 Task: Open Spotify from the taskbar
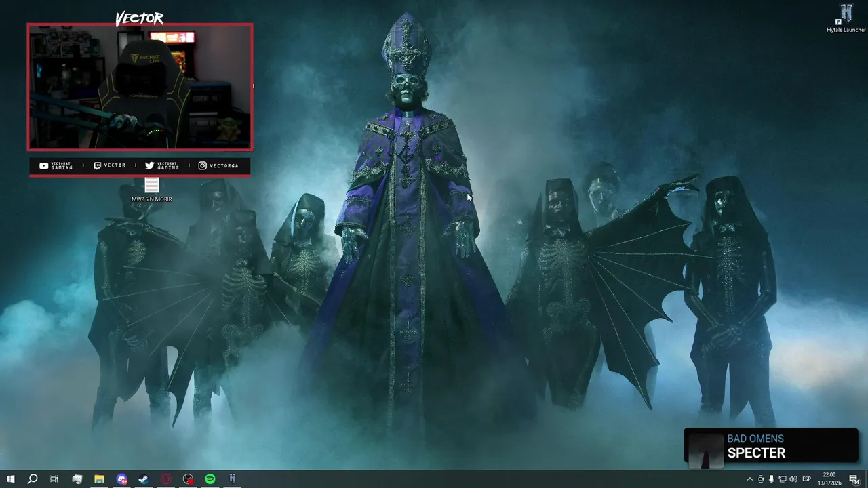(x=210, y=479)
